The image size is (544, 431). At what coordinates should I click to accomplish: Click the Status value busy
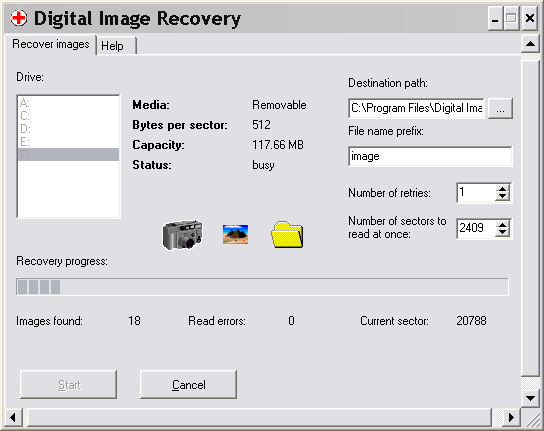click(x=263, y=165)
